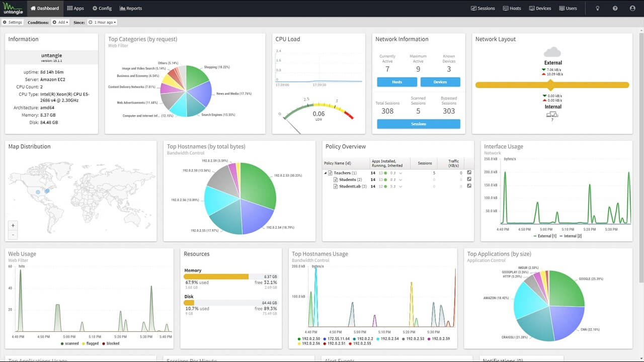Viewport: 644px width, 362px height.
Task: Zoom in on the map with plus
Action: [x=13, y=225]
